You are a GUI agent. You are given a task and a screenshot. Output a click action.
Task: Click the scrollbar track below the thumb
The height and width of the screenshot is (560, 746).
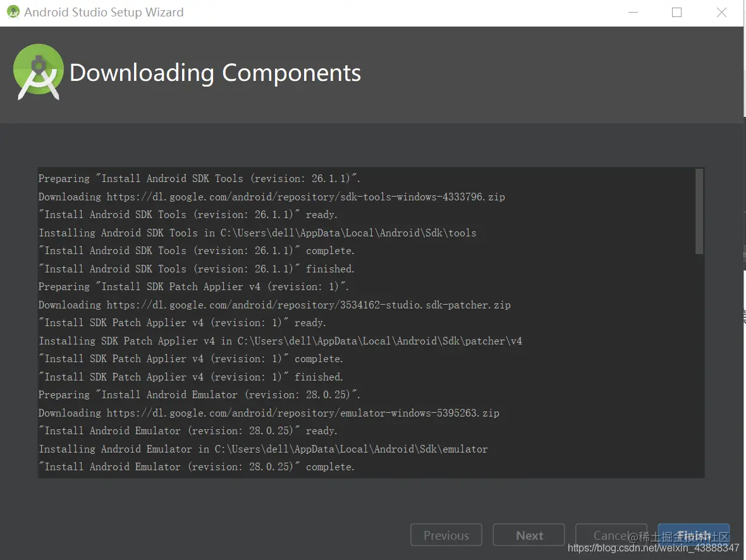pos(699,367)
